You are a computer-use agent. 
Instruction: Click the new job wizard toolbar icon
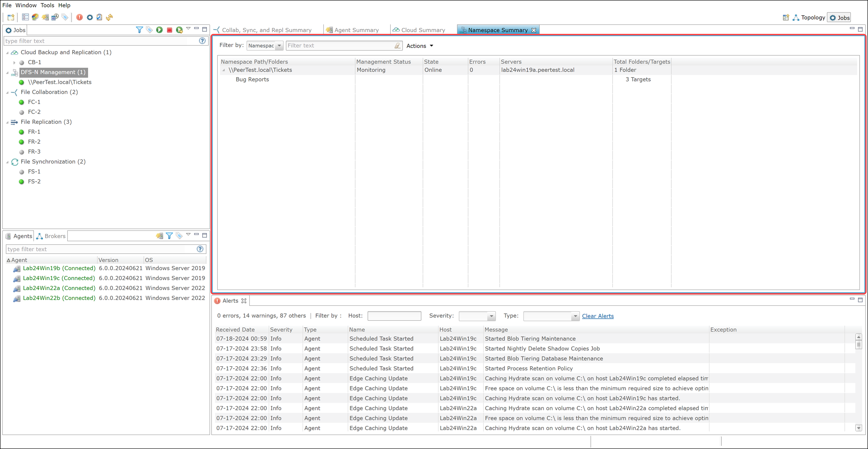pos(11,17)
